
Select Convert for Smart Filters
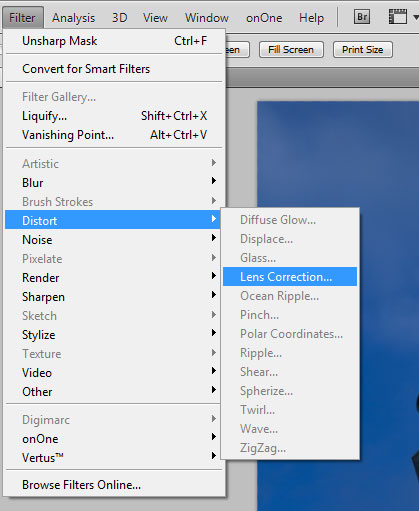[x=114, y=69]
